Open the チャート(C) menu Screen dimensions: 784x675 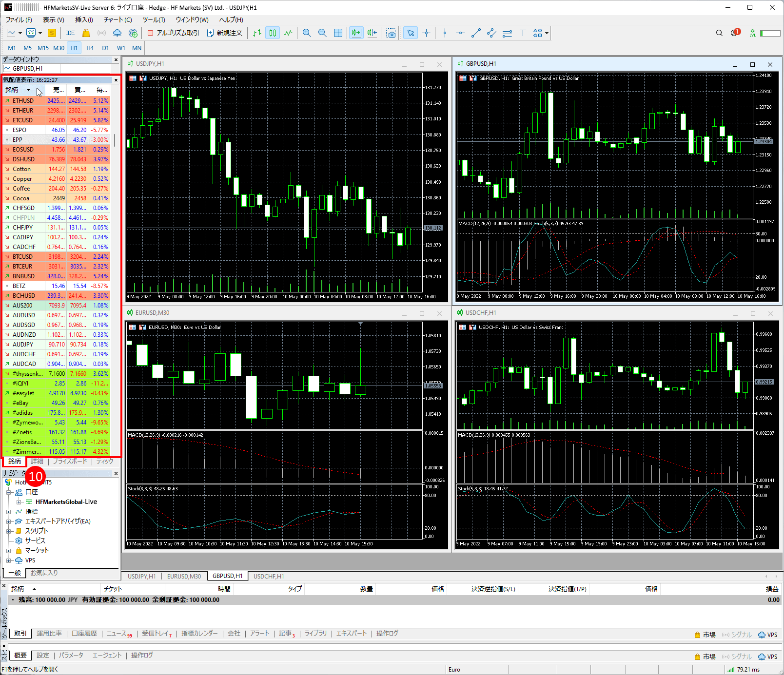point(118,20)
